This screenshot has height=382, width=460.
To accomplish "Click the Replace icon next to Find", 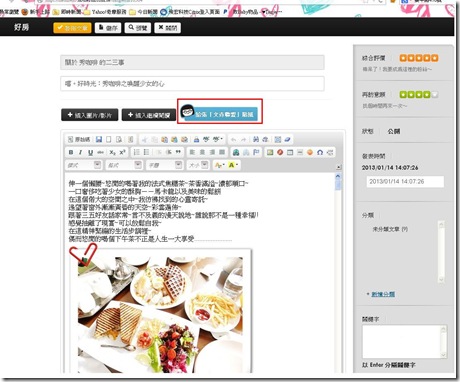I will (x=265, y=139).
